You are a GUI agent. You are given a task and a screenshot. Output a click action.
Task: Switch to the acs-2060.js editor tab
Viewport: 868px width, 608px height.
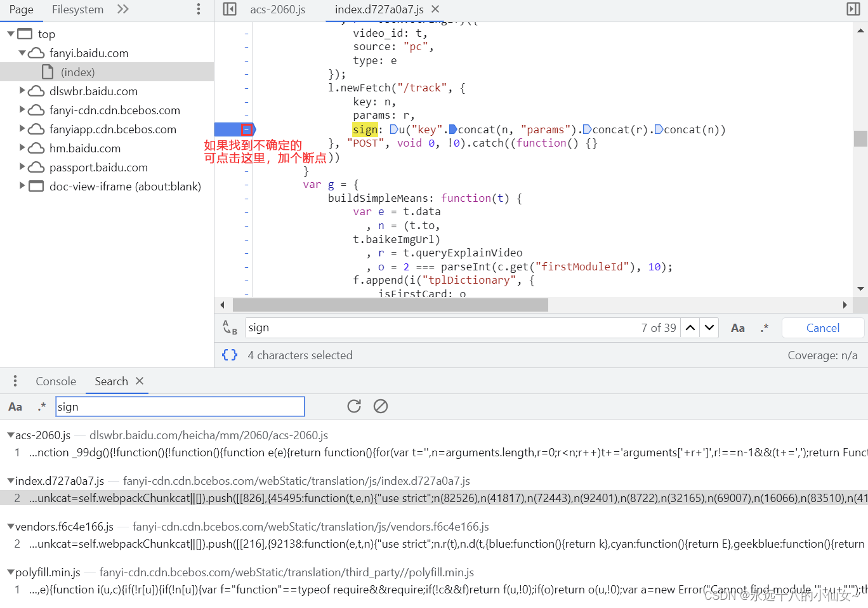[x=278, y=10]
